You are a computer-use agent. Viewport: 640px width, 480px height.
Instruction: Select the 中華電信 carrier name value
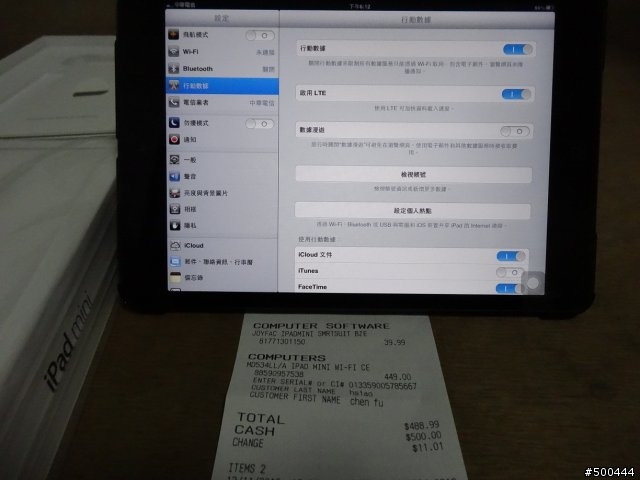[x=262, y=103]
